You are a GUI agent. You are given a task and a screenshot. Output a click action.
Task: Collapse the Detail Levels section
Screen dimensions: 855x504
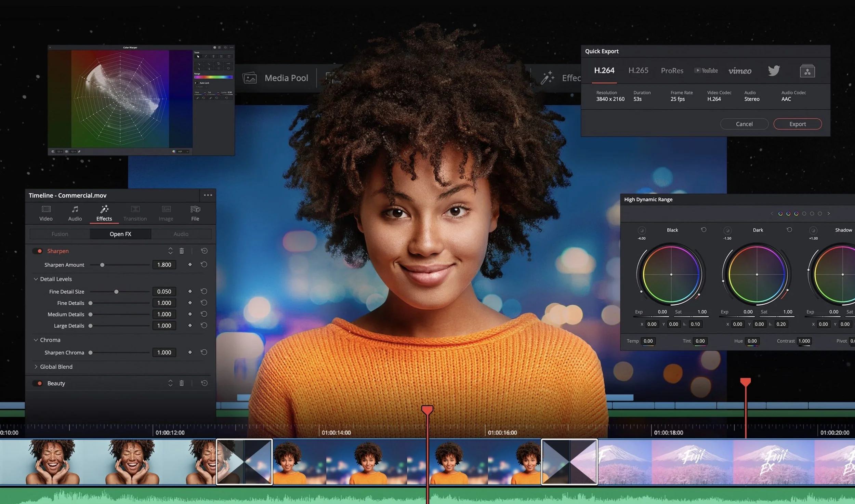(36, 279)
